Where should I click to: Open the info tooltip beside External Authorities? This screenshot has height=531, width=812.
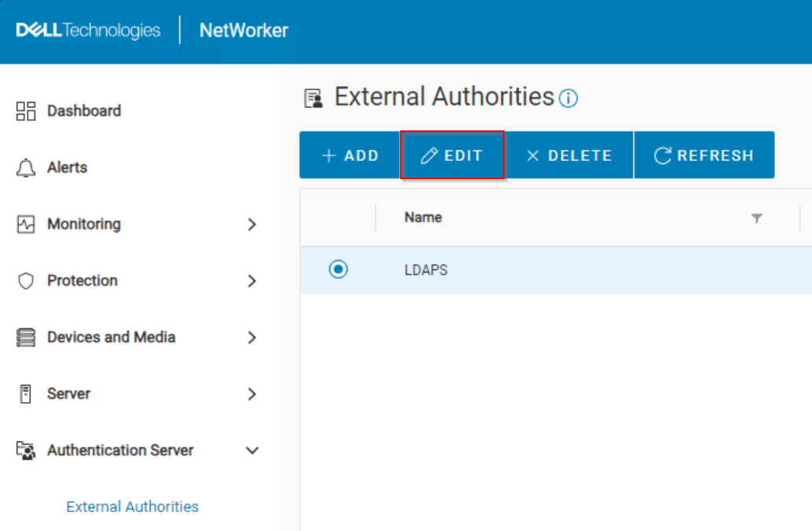tap(568, 99)
